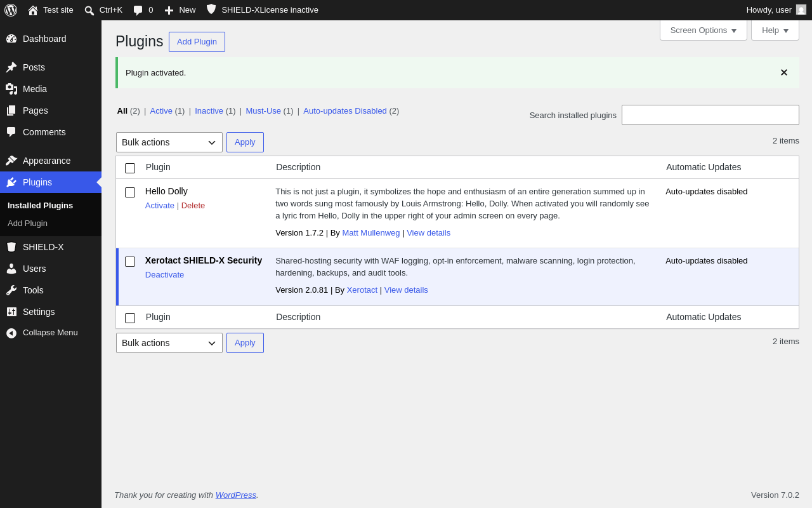Click the Comments icon in sidebar
Viewport: 812px width, 508px height.
pos(11,132)
